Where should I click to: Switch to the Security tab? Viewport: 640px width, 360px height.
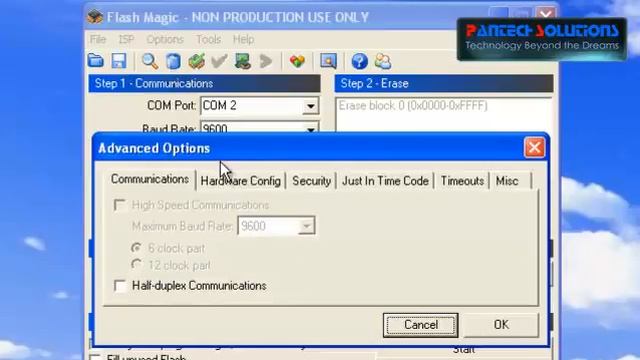[311, 181]
